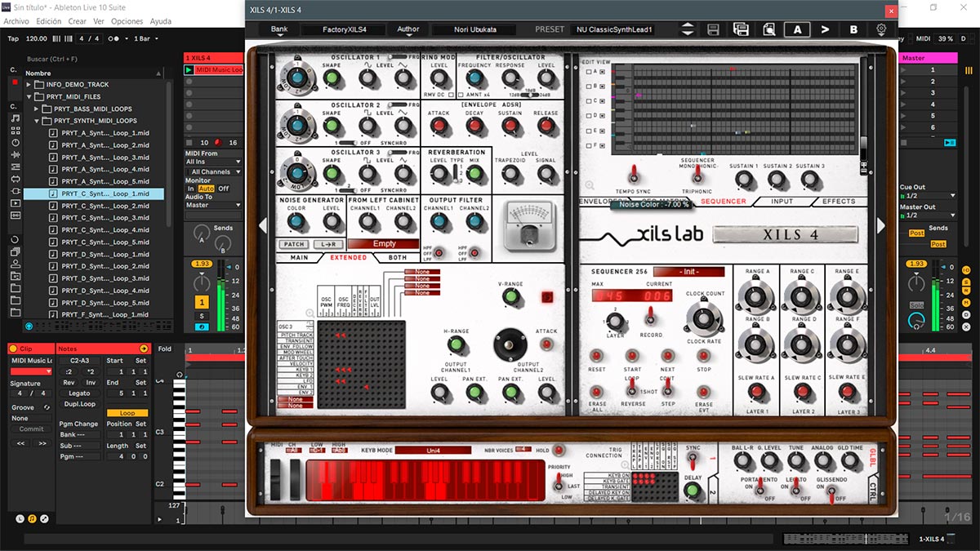The width and height of the screenshot is (980, 551).
Task: Open the Drums category in Ableton browser
Action: tap(15, 131)
